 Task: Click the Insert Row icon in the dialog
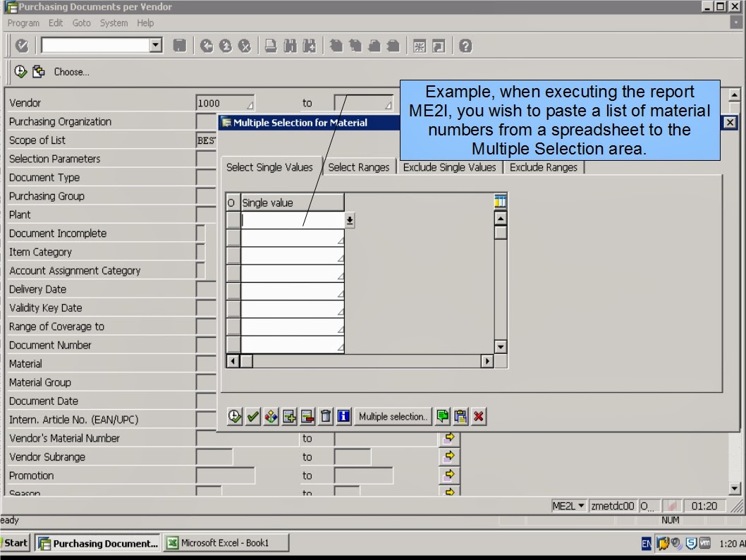tap(289, 416)
